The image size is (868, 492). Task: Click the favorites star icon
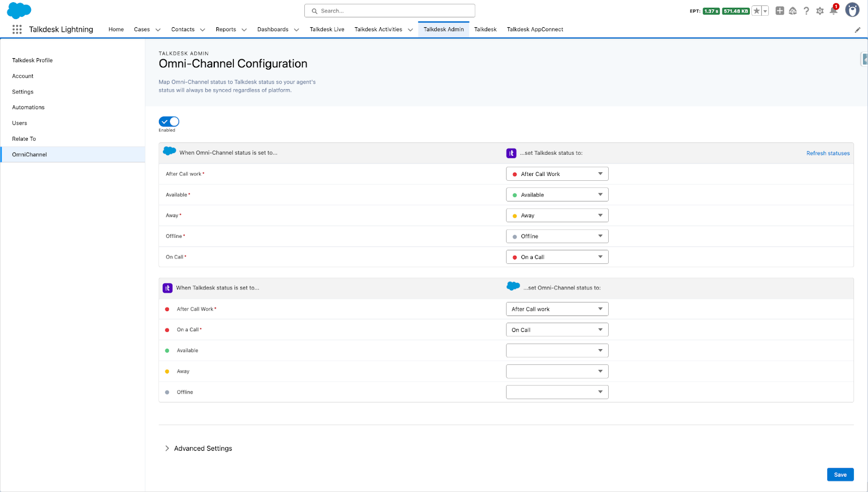[x=757, y=11]
